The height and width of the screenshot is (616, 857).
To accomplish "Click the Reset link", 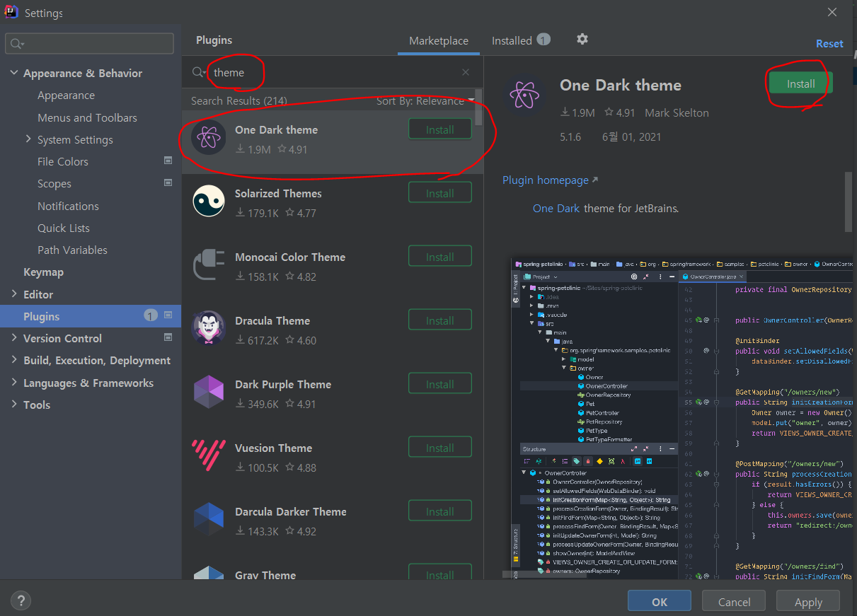I will coord(829,43).
